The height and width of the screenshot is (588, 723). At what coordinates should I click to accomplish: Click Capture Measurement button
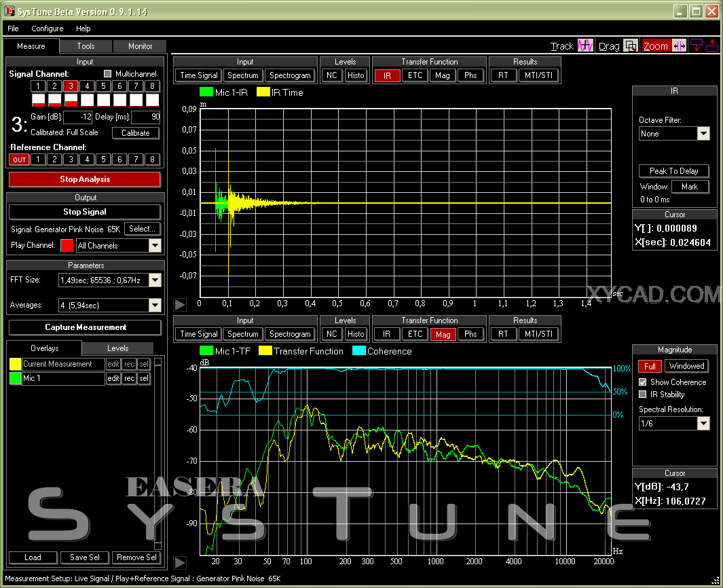[x=86, y=327]
